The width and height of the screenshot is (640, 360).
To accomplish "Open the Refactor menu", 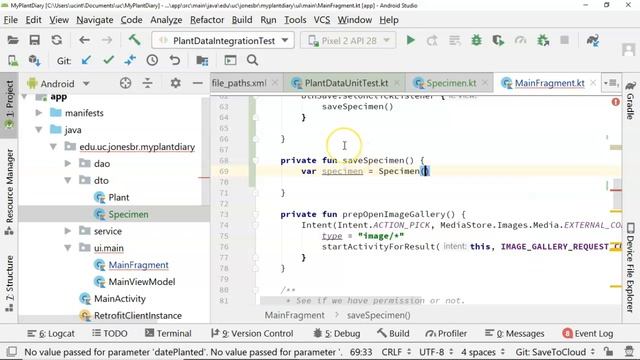I will 207,20.
